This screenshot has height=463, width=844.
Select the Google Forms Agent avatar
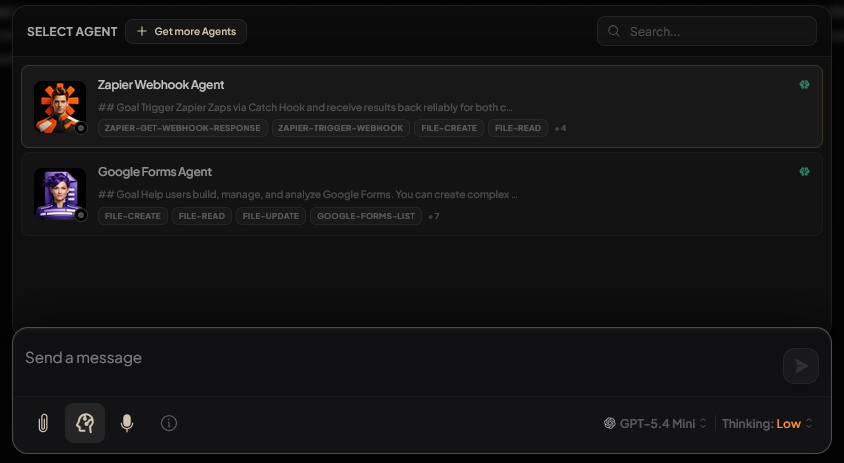click(60, 194)
